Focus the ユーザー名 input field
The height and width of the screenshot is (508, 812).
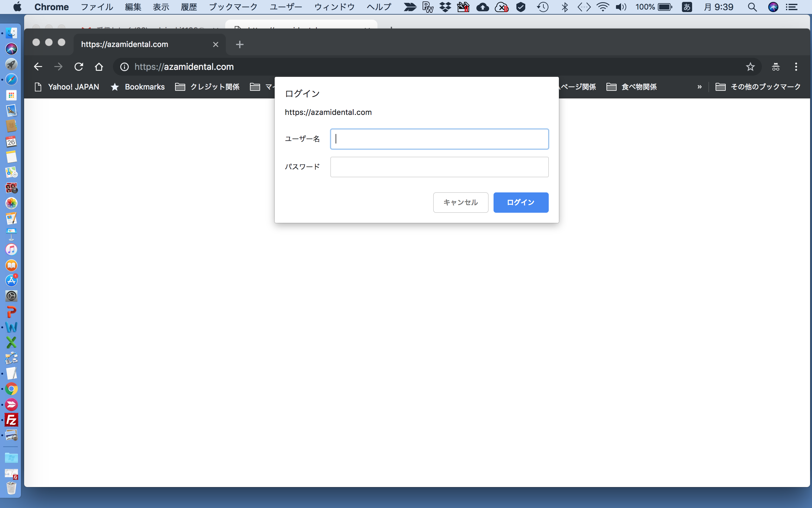439,139
